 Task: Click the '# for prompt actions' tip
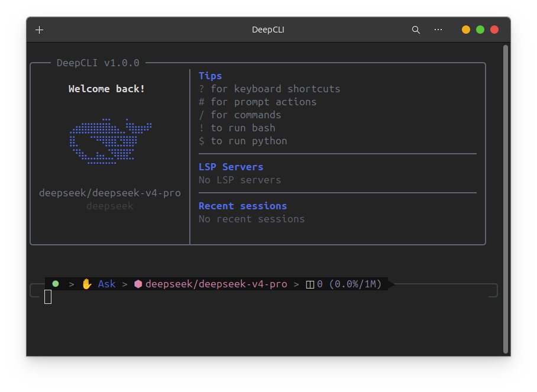[257, 102]
